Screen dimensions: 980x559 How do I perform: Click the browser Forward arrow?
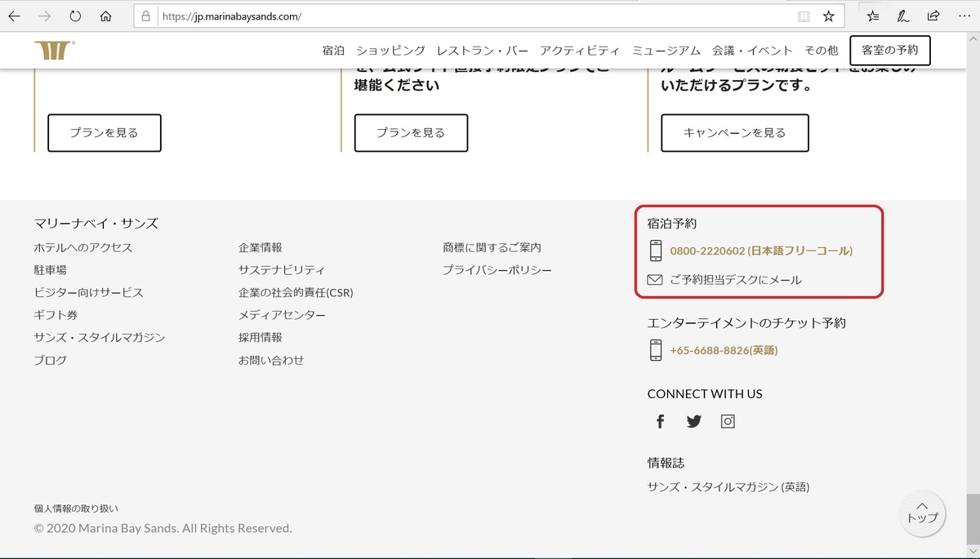[x=45, y=16]
